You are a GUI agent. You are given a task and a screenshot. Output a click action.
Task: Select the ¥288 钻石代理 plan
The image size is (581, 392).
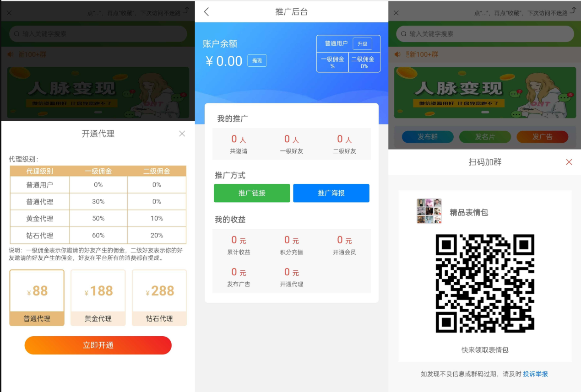point(159,298)
